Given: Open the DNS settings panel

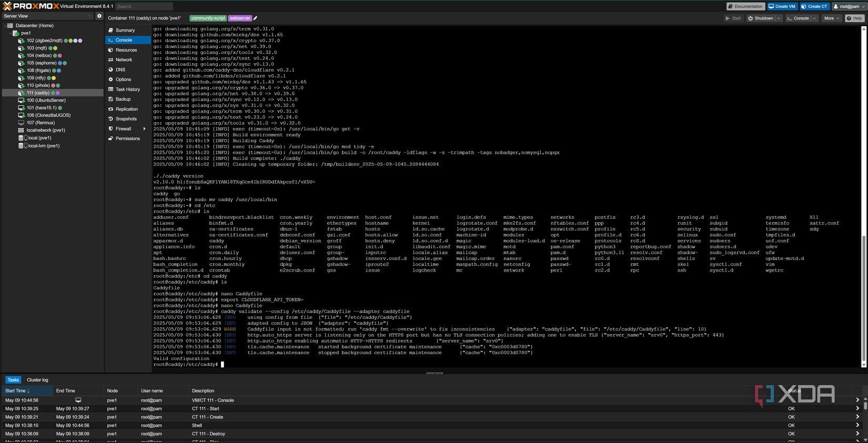Looking at the screenshot, I should pyautogui.click(x=128, y=70).
